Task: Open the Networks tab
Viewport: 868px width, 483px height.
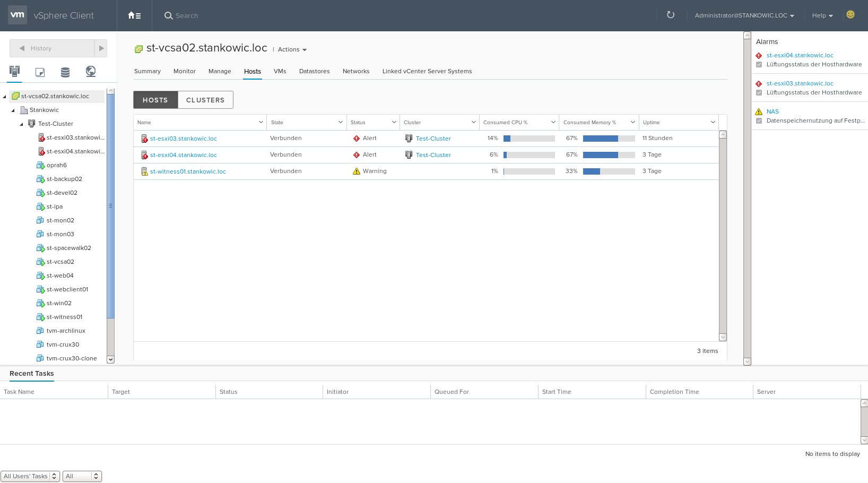Action: (356, 71)
